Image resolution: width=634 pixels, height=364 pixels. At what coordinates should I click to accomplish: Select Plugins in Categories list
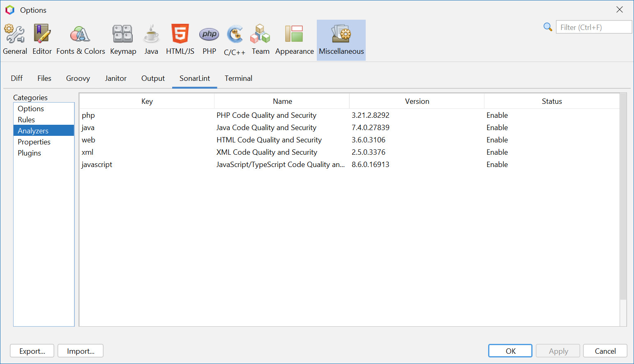(x=29, y=153)
